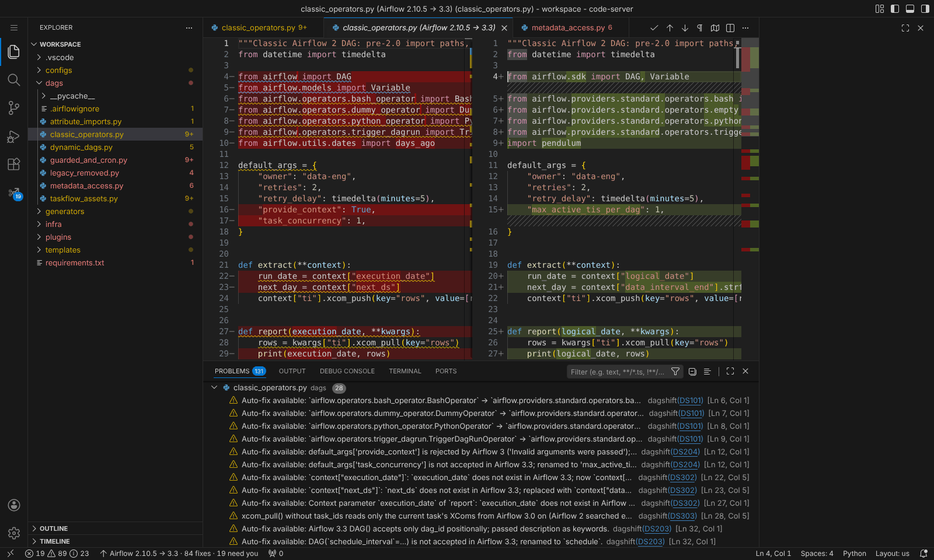Toggle problems view as table or tree
Viewport: 934px width, 560px height.
click(707, 372)
